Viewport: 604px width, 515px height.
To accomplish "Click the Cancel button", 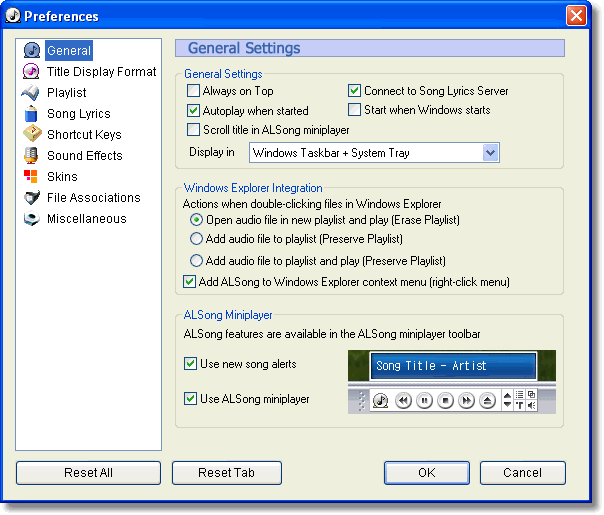I will pyautogui.click(x=523, y=473).
